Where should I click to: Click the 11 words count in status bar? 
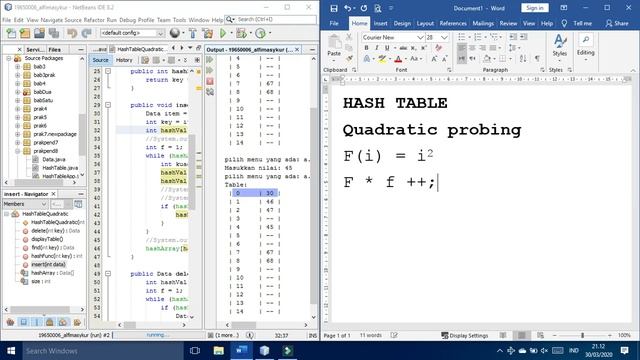tap(370, 336)
